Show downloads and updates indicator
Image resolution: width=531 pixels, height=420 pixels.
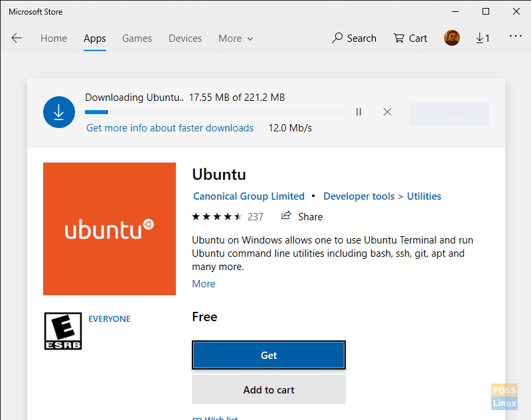[483, 38]
